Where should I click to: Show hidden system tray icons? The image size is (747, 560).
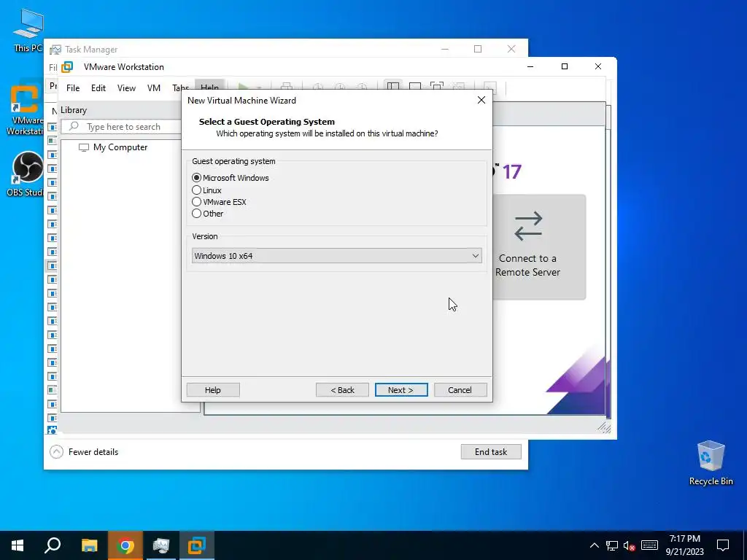click(x=594, y=545)
